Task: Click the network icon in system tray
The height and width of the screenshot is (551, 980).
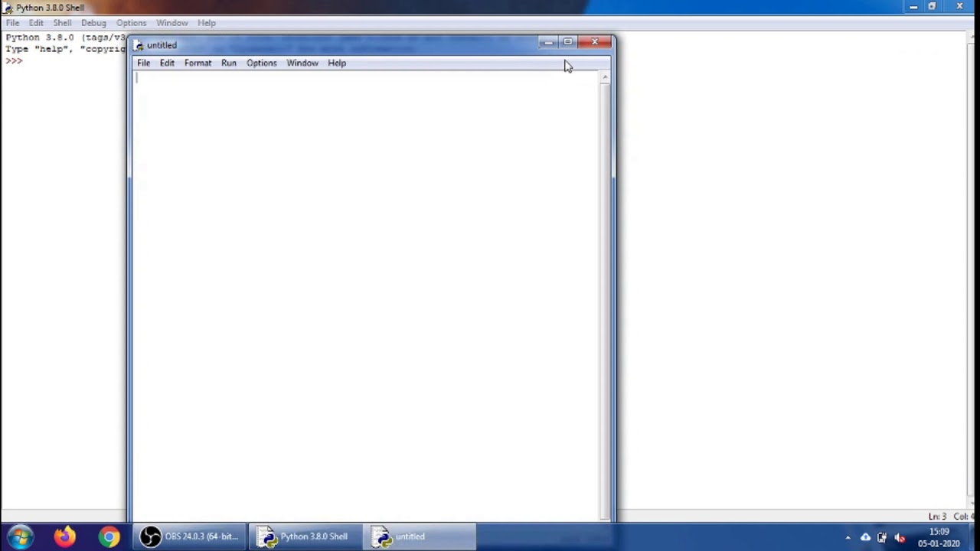Action: pyautogui.click(x=882, y=537)
